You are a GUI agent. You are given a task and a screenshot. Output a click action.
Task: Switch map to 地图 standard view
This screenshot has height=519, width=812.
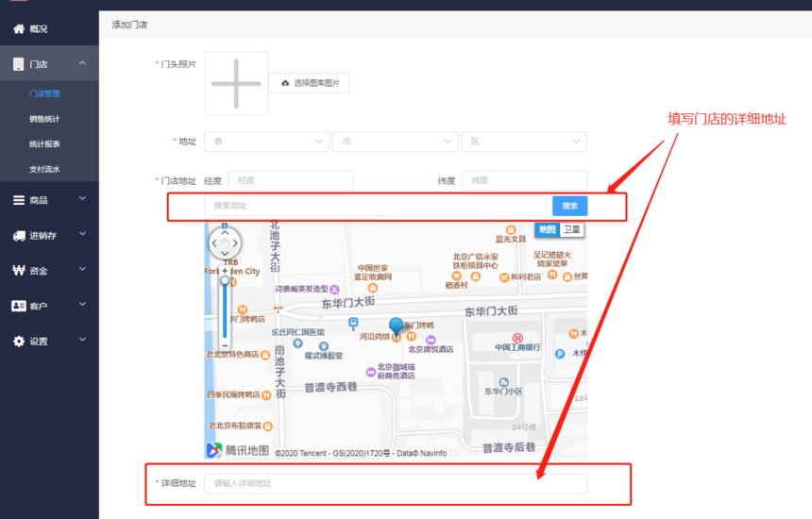(547, 229)
